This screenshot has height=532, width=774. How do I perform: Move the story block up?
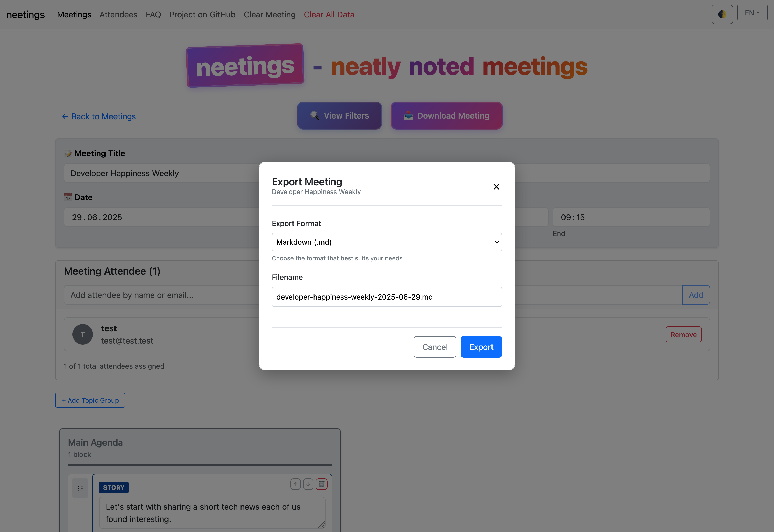pyautogui.click(x=296, y=484)
